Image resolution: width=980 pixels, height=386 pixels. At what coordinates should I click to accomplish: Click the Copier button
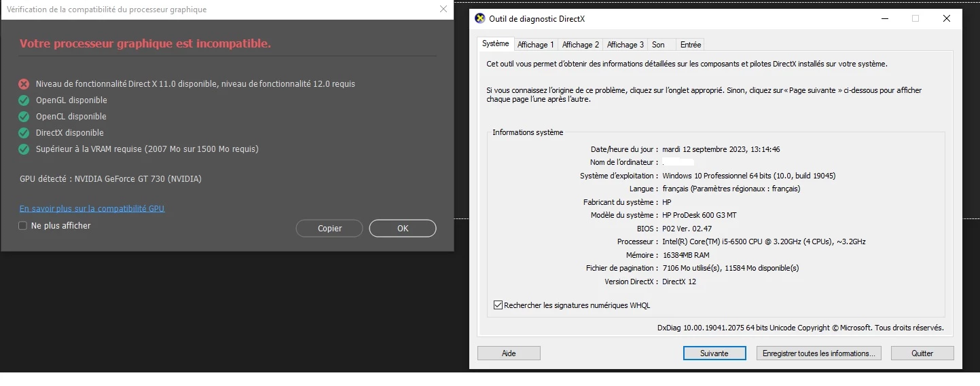click(330, 229)
